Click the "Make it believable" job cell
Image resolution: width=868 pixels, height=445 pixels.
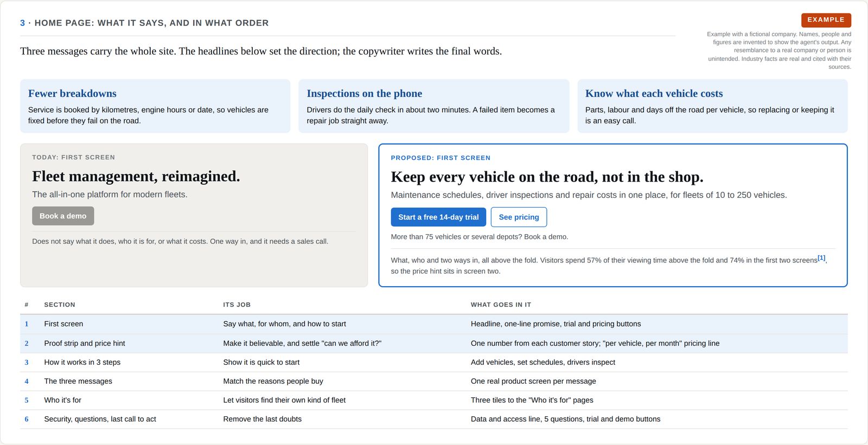[x=302, y=343]
